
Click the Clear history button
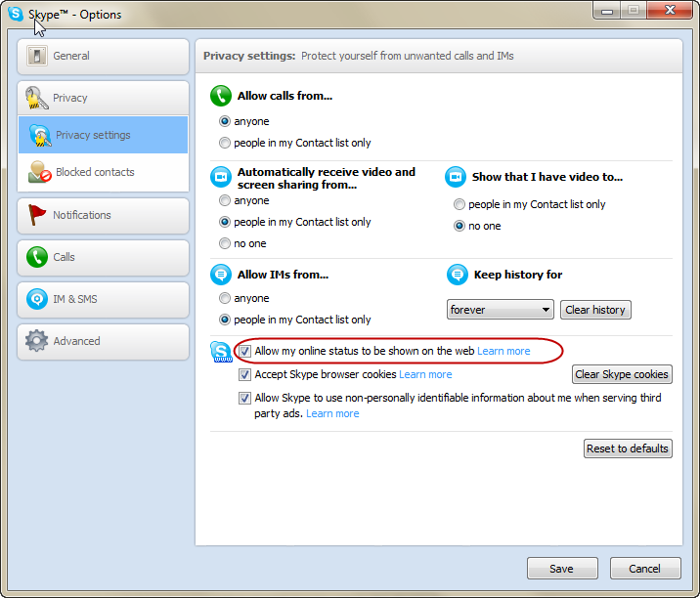pos(595,310)
